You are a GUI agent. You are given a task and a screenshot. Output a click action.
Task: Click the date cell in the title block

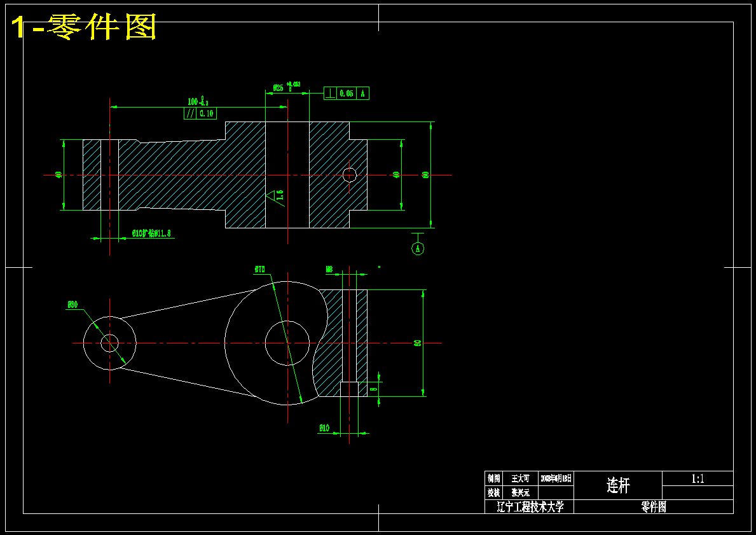point(556,478)
